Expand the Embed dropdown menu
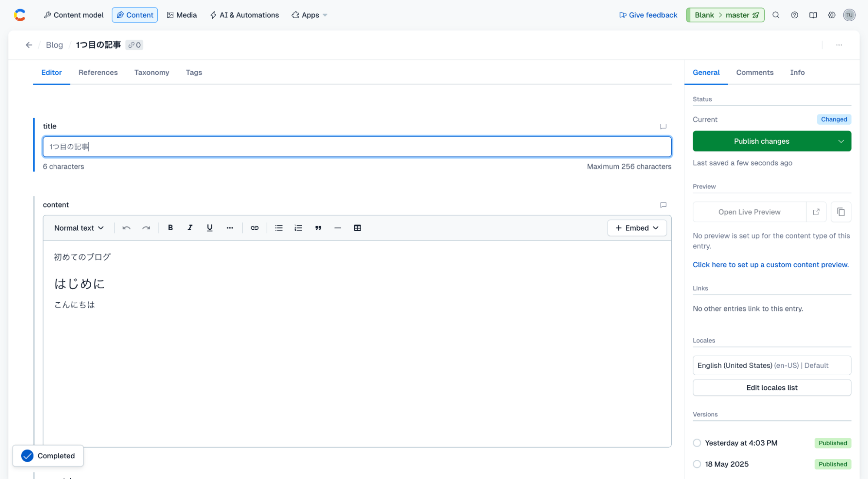868x479 pixels. click(x=637, y=228)
